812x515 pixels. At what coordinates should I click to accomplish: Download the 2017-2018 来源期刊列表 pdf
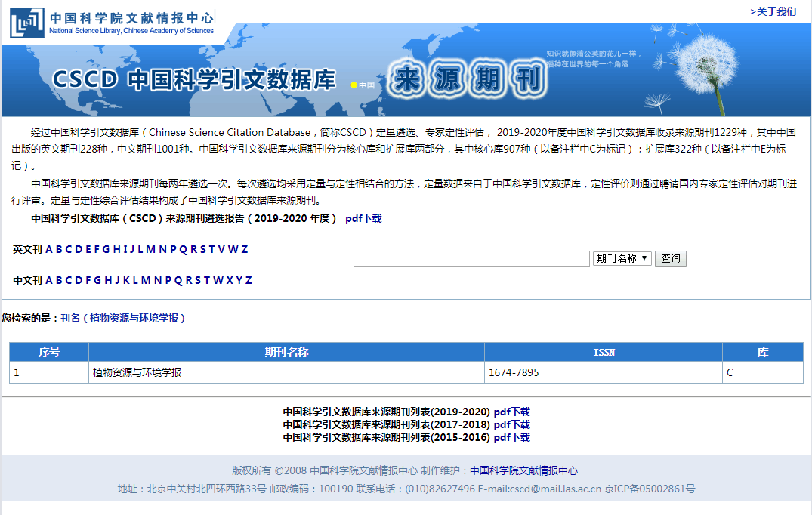coord(511,424)
